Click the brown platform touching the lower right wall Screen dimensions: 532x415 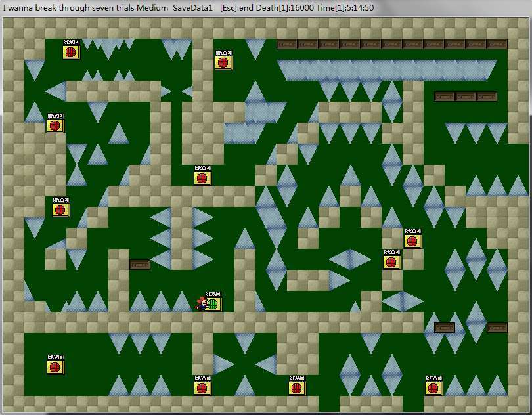click(497, 328)
